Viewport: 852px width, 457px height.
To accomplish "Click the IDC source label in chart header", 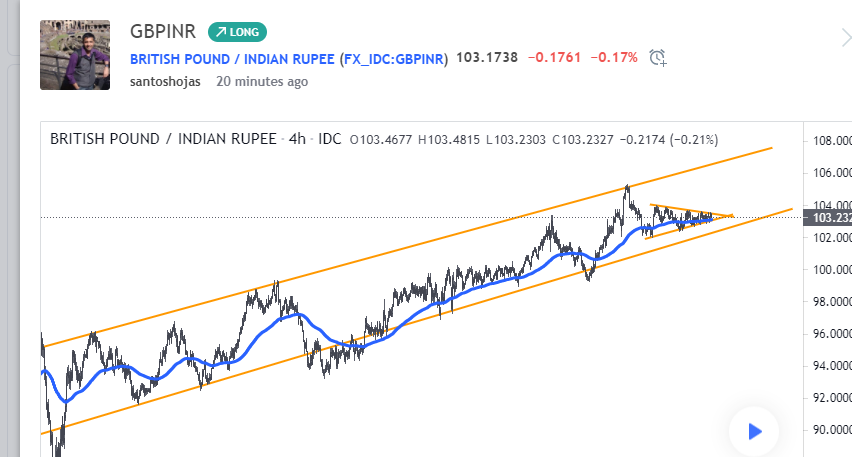I will pyautogui.click(x=330, y=139).
